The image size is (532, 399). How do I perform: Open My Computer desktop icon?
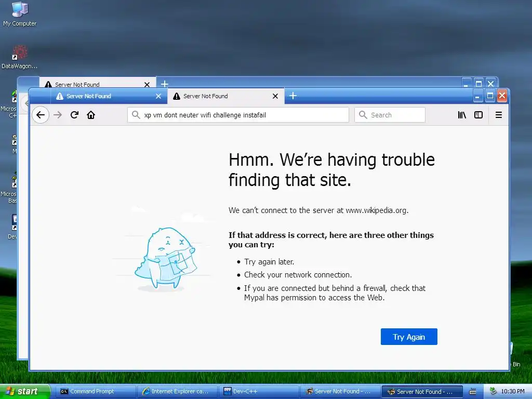(x=20, y=14)
